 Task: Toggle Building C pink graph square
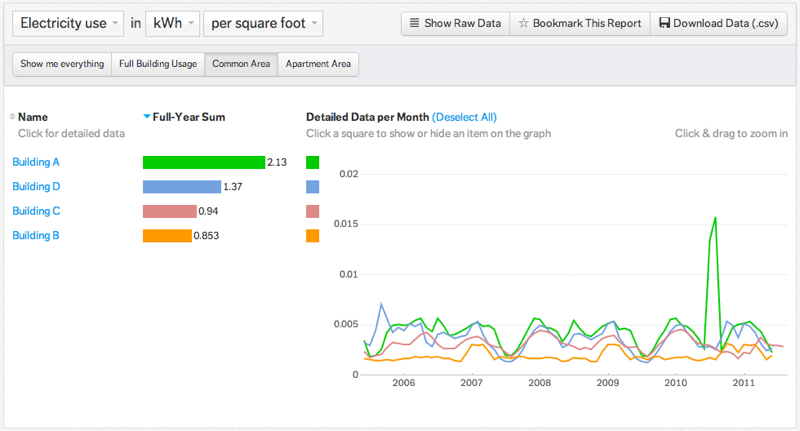[312, 211]
